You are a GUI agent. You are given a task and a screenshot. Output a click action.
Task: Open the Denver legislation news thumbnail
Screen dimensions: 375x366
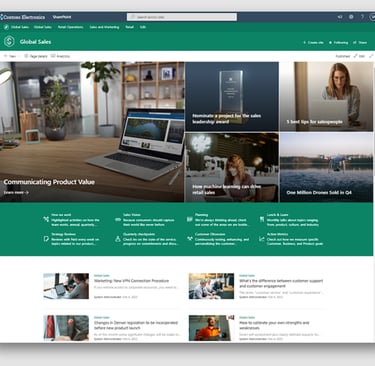point(66,328)
